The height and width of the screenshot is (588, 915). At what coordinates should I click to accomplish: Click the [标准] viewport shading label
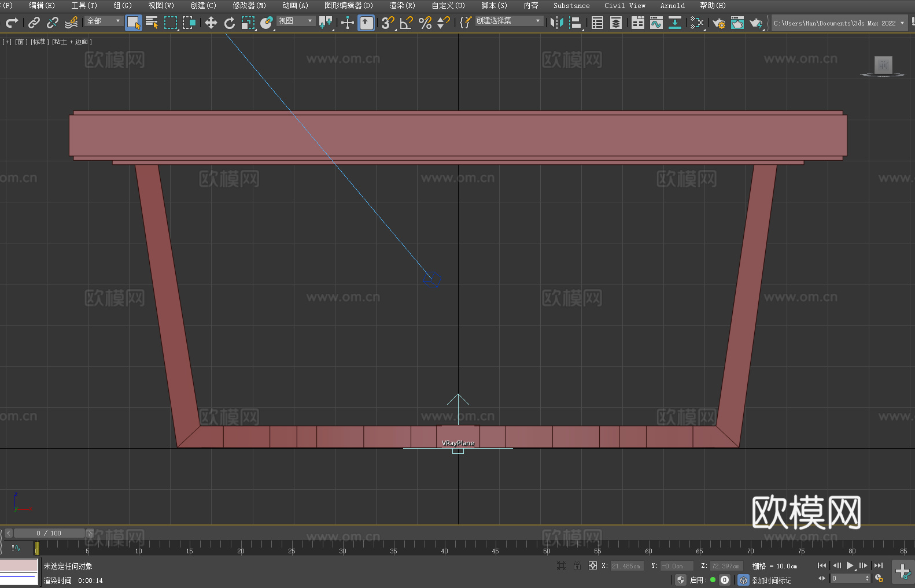click(39, 42)
